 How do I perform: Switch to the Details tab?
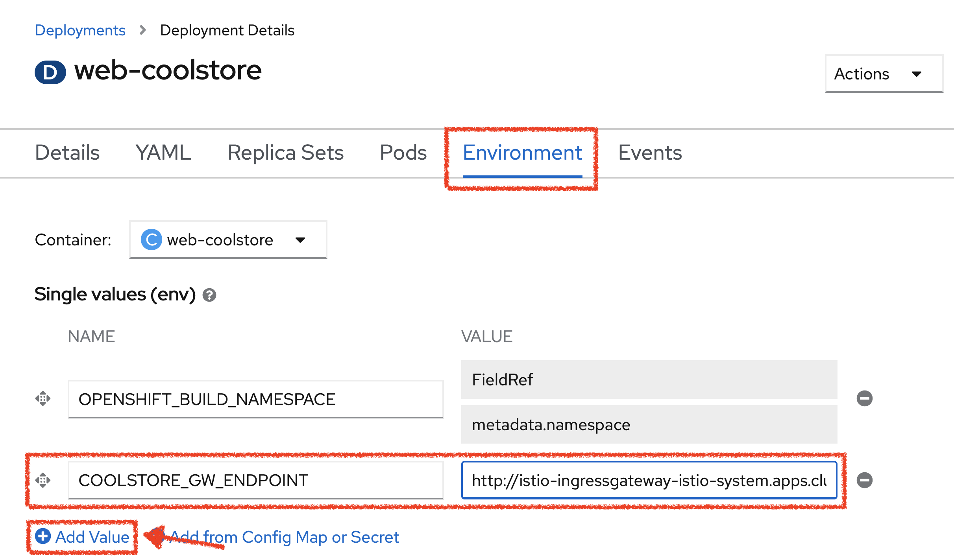(x=67, y=153)
